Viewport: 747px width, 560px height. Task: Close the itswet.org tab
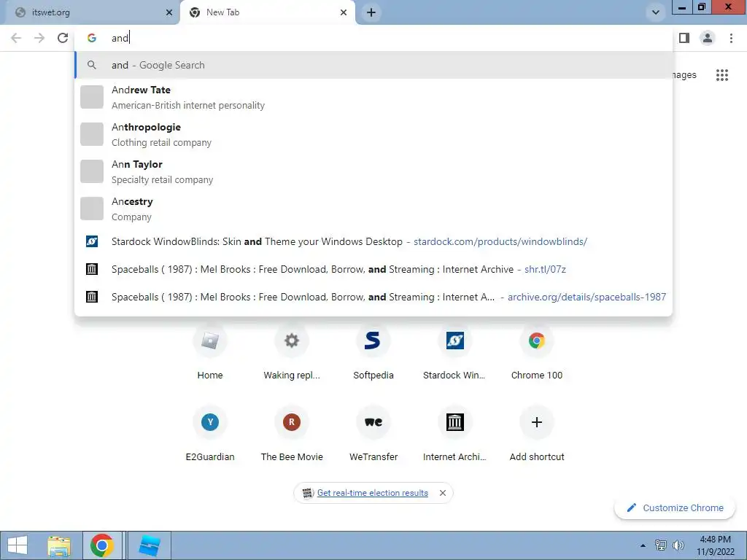pyautogui.click(x=169, y=12)
